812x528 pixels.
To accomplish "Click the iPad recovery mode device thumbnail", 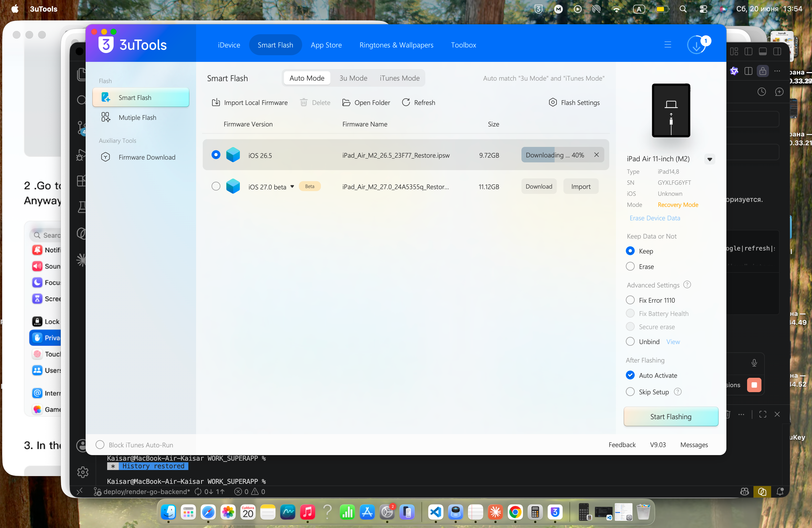I will pos(671,110).
